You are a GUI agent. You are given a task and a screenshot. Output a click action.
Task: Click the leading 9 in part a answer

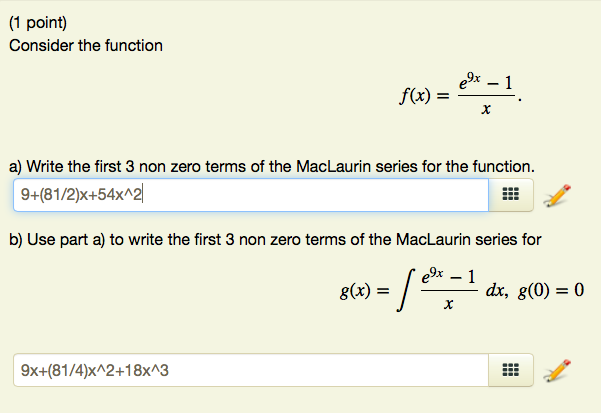click(x=25, y=195)
